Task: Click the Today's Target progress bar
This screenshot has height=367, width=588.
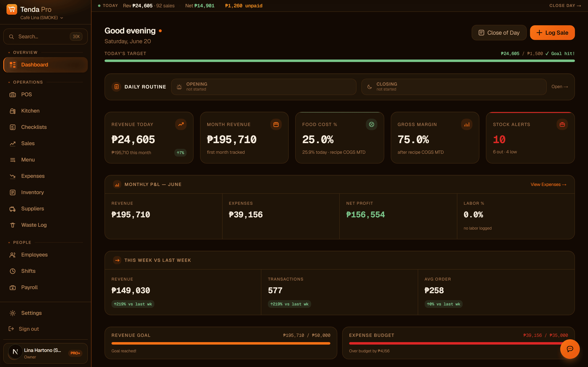Action: tap(340, 61)
